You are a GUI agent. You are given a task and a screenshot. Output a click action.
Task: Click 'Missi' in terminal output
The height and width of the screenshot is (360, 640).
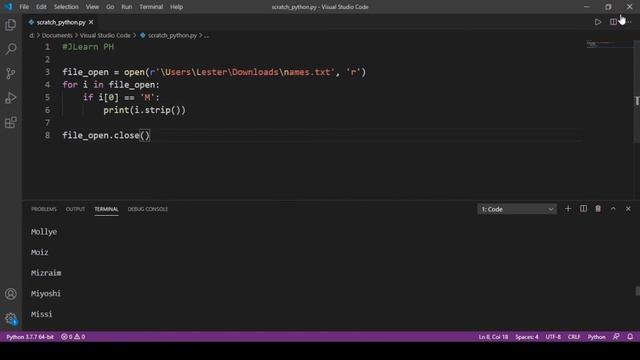point(42,314)
